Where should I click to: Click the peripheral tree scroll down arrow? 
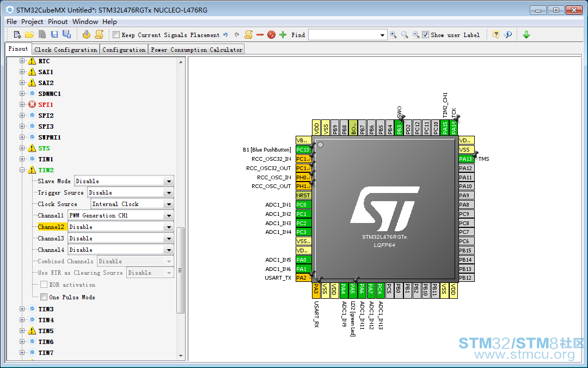[x=181, y=355]
